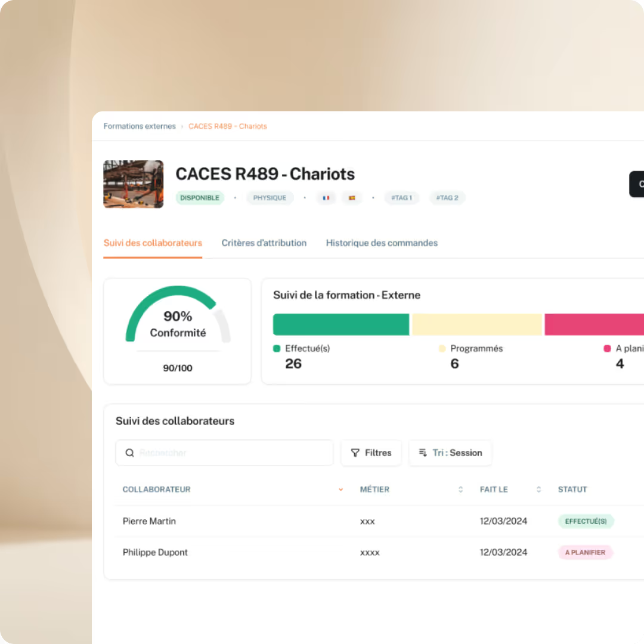Click the FAIT LE column header
644x644 pixels.
coord(494,490)
